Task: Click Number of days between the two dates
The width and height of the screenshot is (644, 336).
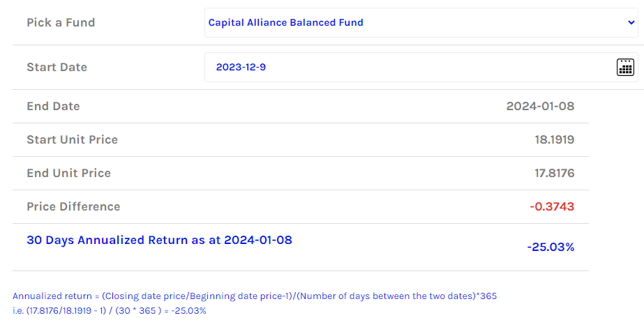Action: (387, 296)
